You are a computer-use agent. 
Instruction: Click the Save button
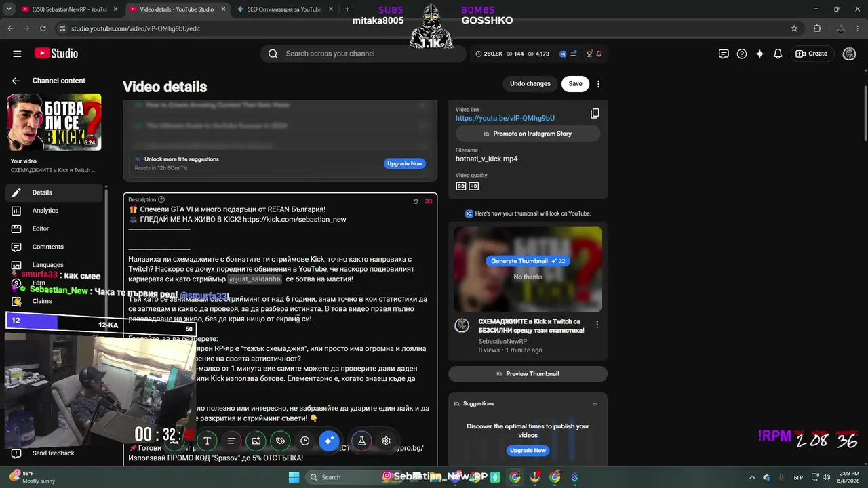(575, 84)
